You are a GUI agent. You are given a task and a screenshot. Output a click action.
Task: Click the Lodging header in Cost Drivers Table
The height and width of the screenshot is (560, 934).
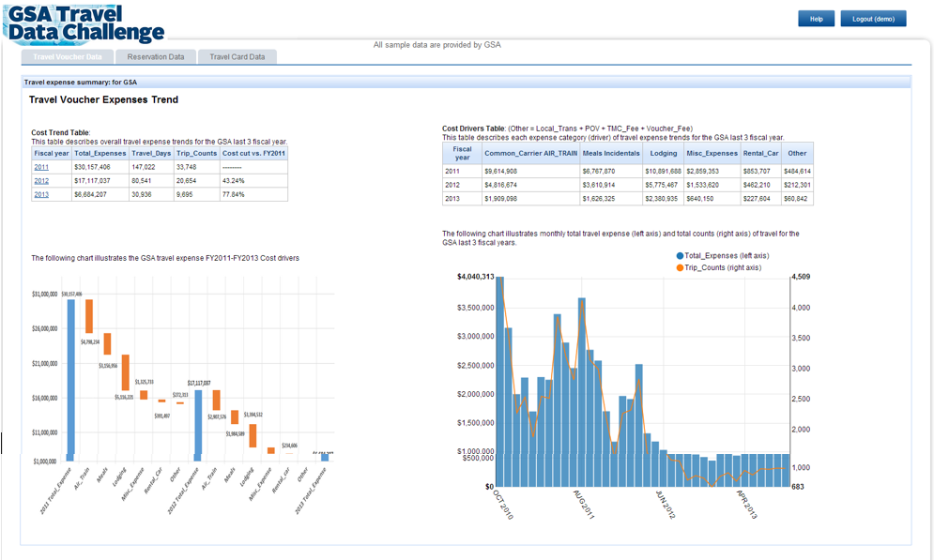click(x=663, y=154)
